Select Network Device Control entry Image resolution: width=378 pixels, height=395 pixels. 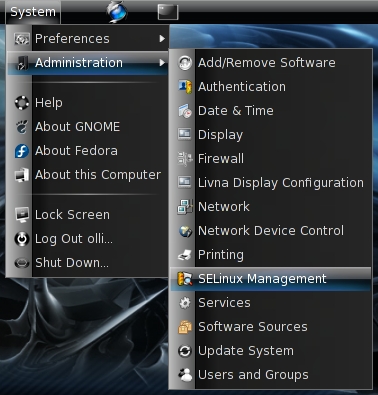pos(271,231)
